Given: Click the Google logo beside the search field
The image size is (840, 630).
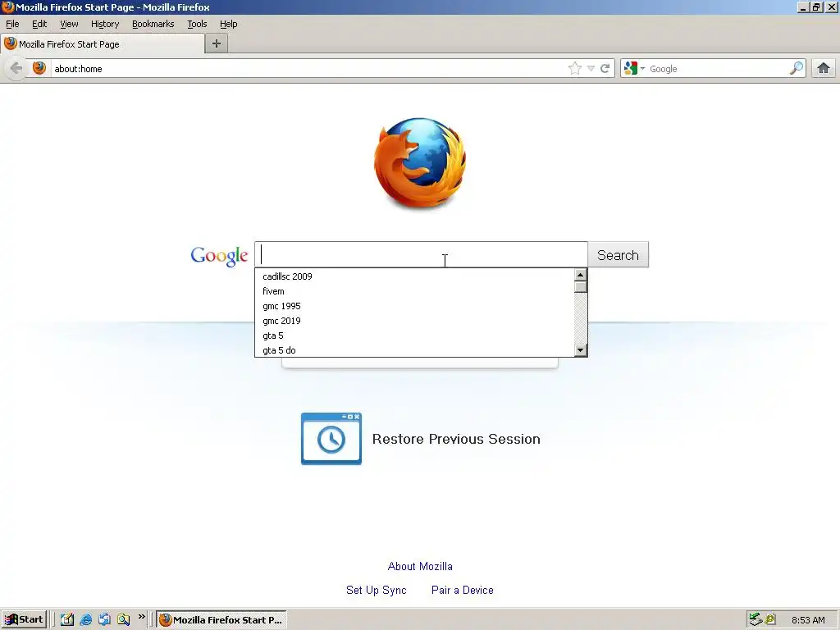Looking at the screenshot, I should pyautogui.click(x=219, y=256).
